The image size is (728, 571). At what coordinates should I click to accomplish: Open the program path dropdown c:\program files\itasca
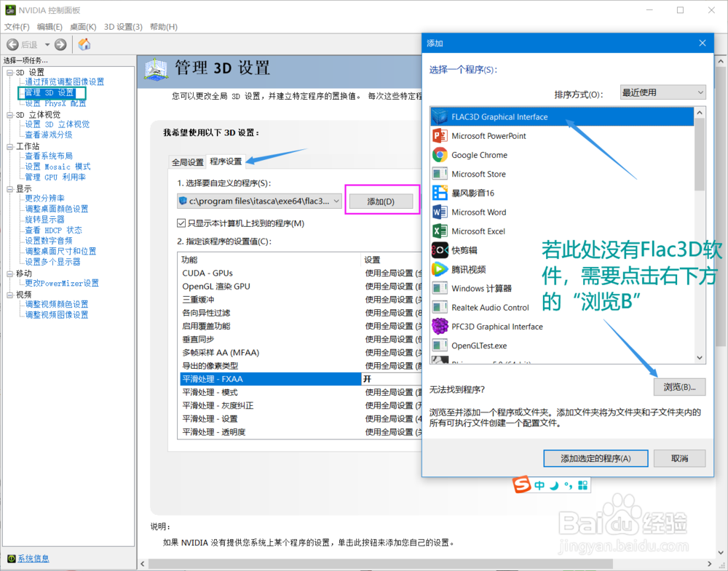(x=260, y=201)
